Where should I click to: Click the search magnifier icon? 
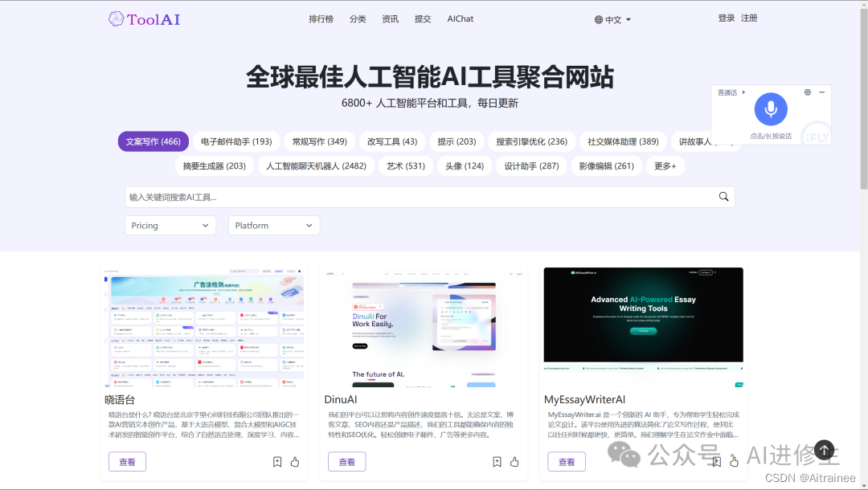(x=723, y=197)
